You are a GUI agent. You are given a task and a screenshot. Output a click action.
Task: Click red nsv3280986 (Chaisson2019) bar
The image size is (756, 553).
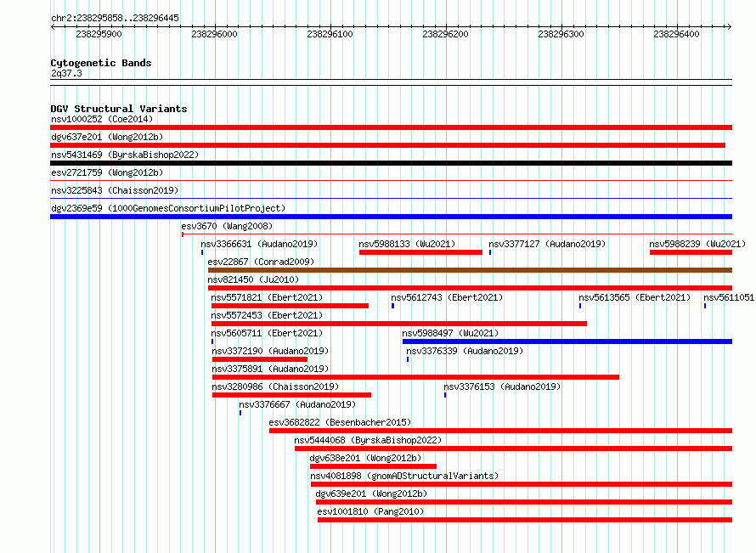(x=291, y=395)
